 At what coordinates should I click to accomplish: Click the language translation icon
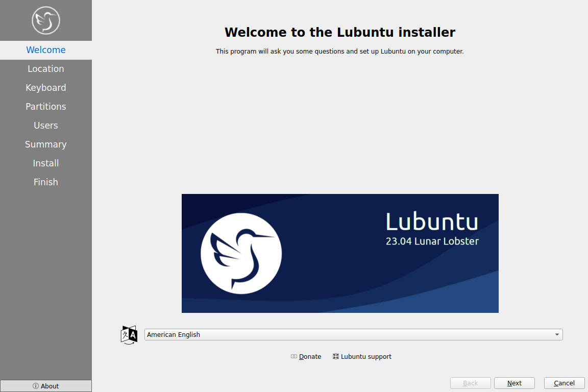point(129,335)
